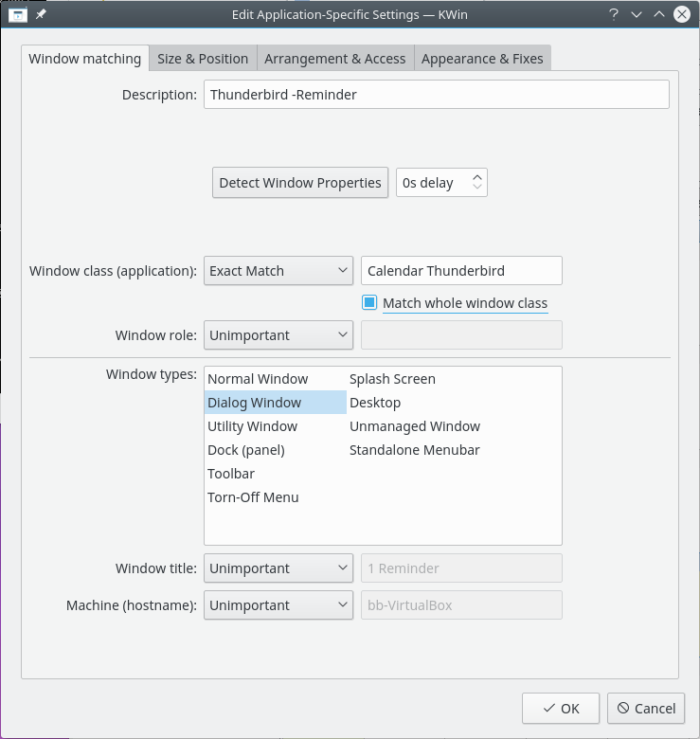
Task: Open the Machine hostname match dropdown
Action: (279, 605)
